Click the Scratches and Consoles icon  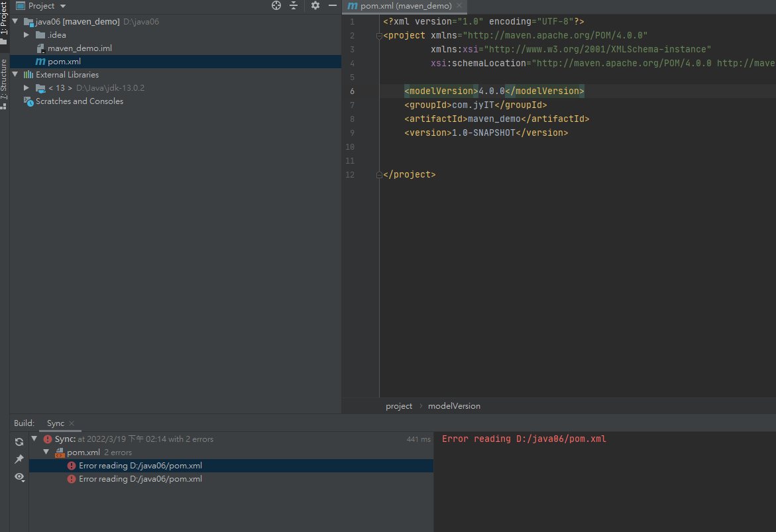coord(28,101)
